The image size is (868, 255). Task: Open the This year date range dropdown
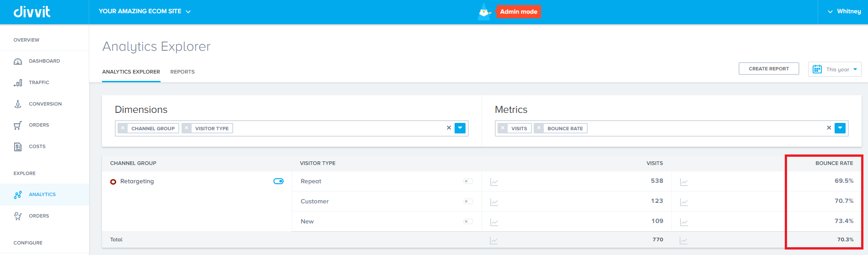click(x=835, y=69)
